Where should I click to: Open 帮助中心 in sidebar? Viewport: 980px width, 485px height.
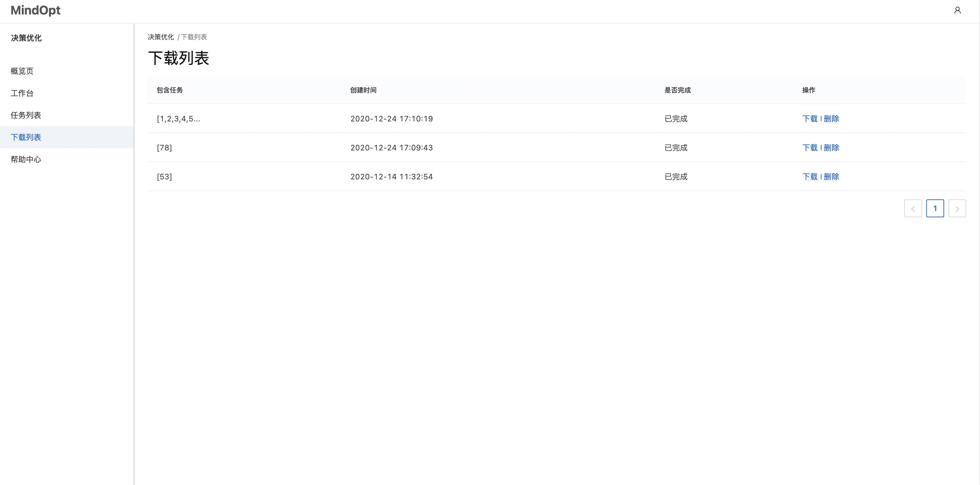click(26, 159)
